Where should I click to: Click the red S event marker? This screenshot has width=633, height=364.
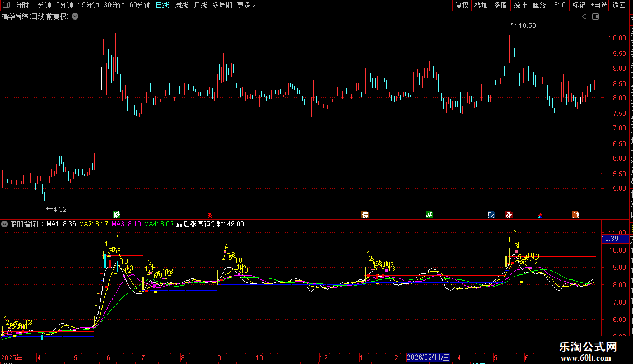point(210,216)
